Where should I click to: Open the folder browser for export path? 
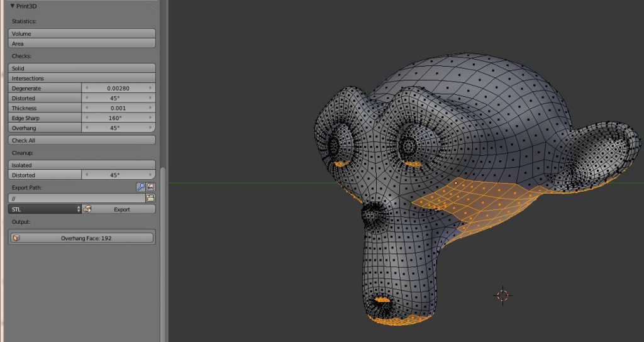coord(150,198)
